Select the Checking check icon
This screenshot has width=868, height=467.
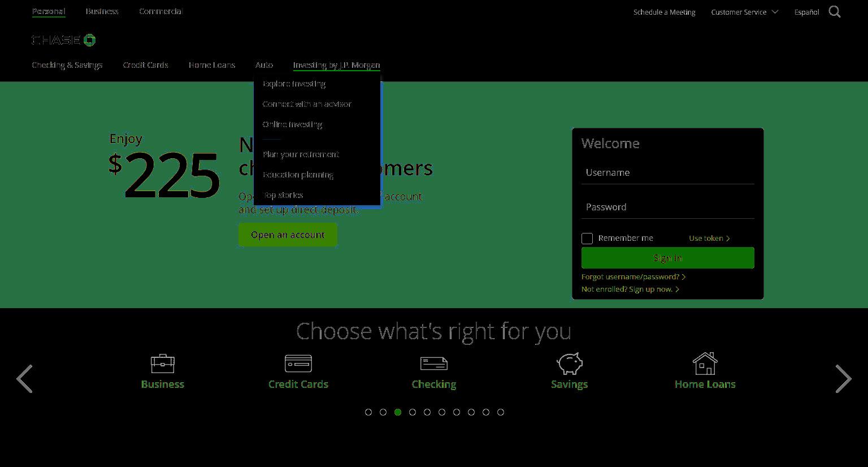[x=434, y=364]
